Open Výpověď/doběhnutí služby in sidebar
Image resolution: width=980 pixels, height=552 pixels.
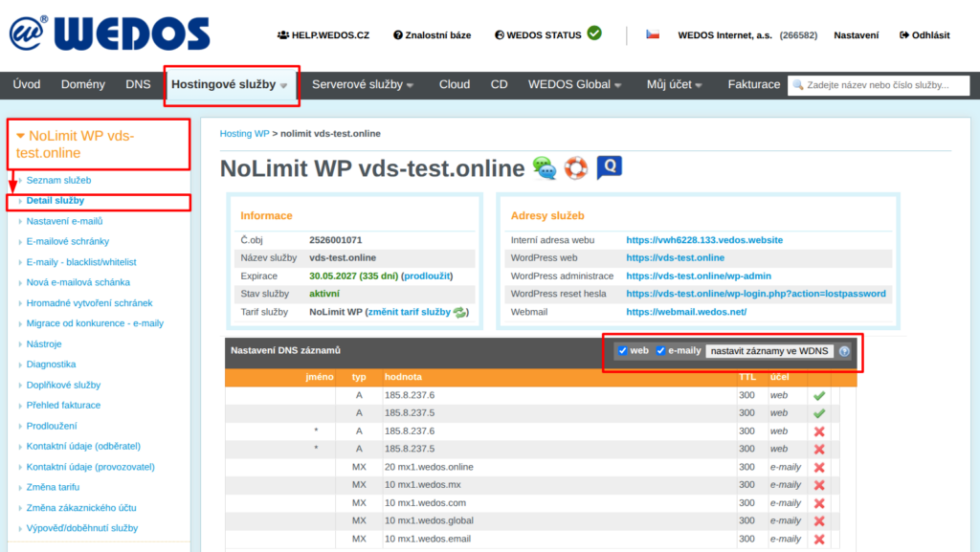click(82, 528)
